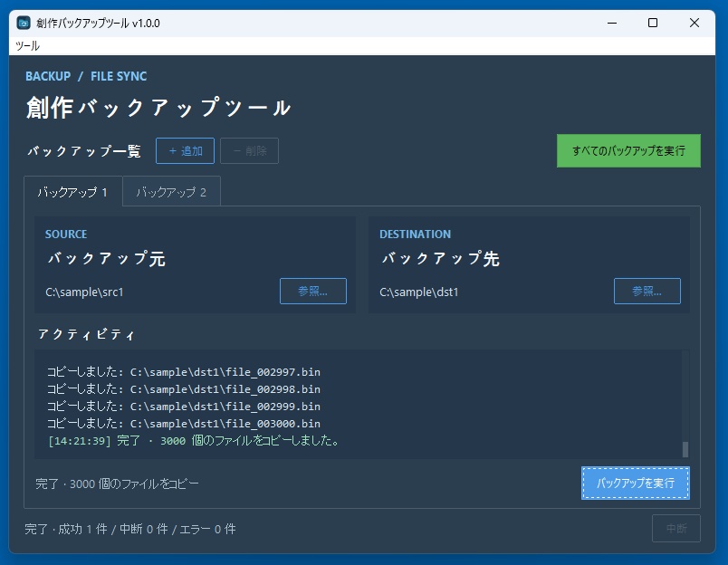The height and width of the screenshot is (565, 728).
Task: Browse for destination folder with 参照... button
Action: [x=647, y=291]
